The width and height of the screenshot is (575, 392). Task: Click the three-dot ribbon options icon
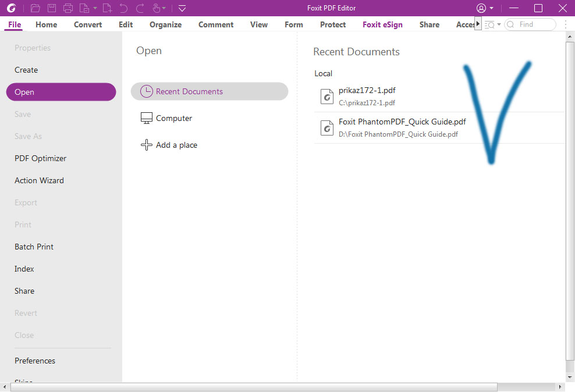pyautogui.click(x=566, y=24)
